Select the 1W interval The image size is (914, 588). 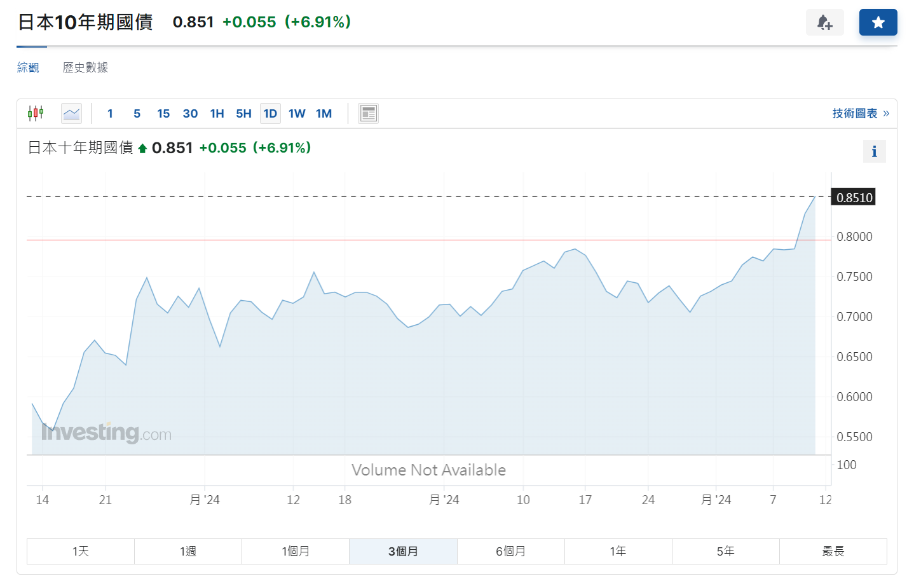point(297,114)
